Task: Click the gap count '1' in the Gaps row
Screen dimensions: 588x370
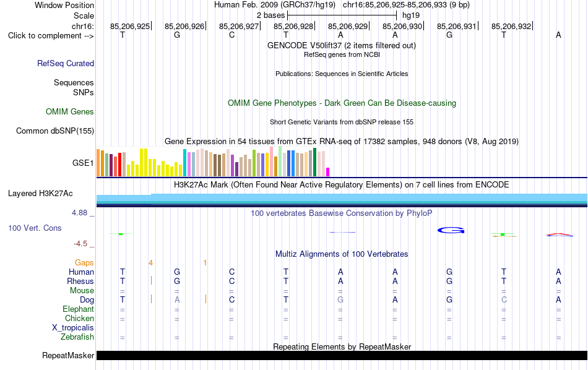Action: tap(205, 263)
